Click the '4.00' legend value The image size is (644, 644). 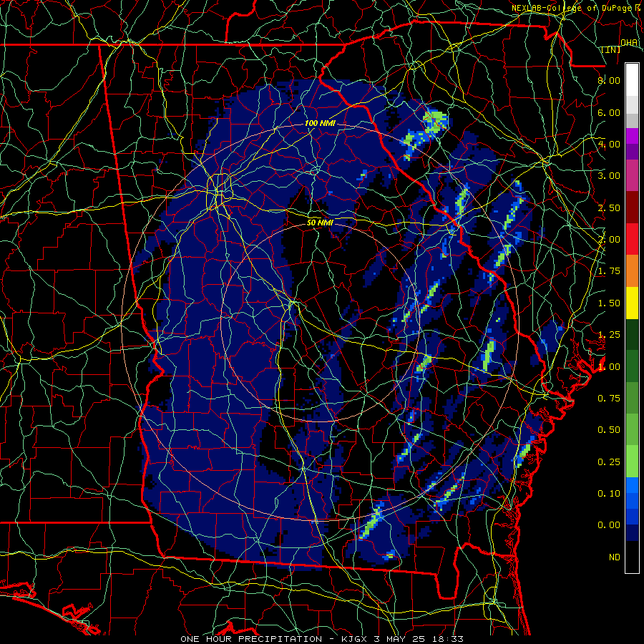pos(609,144)
